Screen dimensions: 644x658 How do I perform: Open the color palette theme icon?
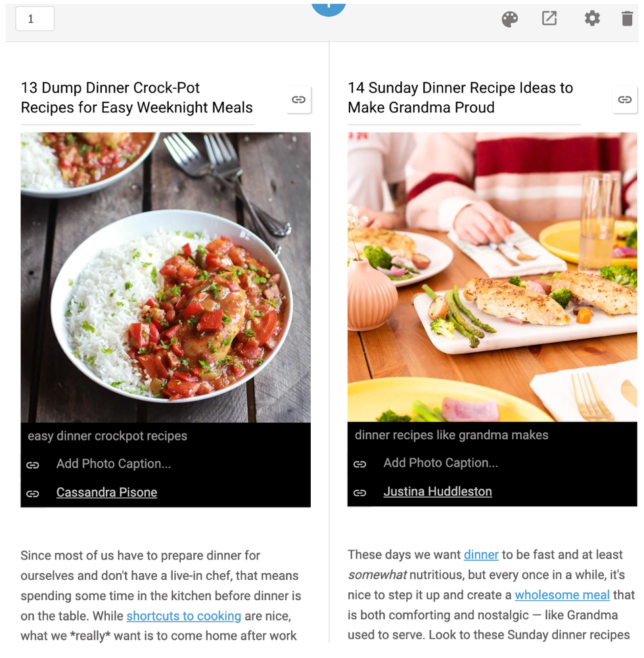[510, 19]
